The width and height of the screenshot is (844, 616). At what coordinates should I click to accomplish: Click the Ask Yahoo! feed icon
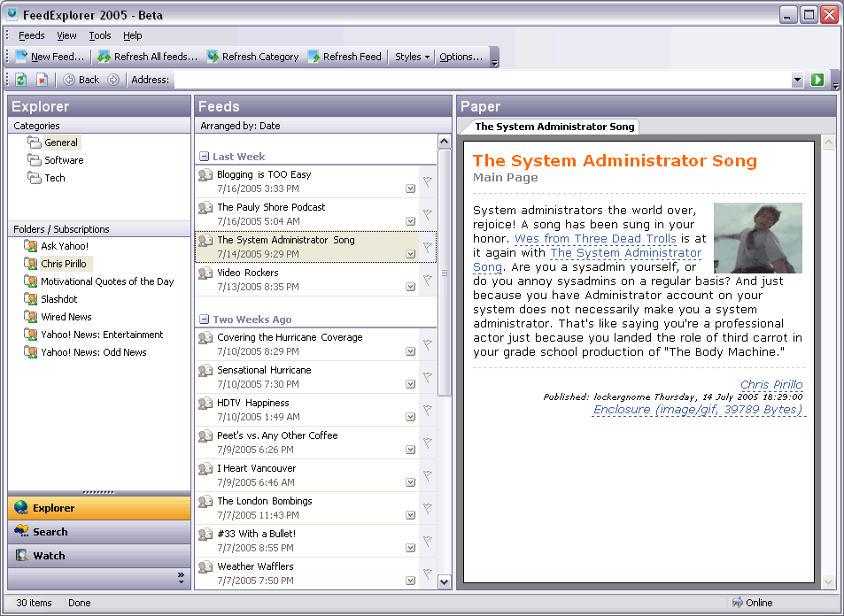coord(31,246)
